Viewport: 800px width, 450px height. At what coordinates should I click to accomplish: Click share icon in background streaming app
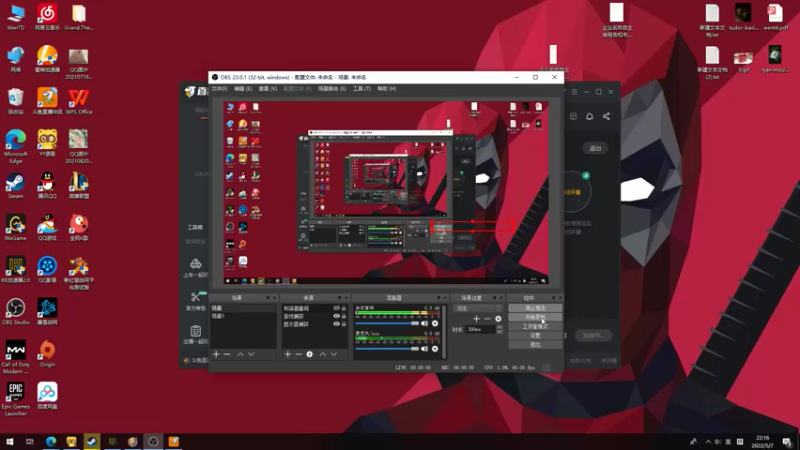pos(606,116)
